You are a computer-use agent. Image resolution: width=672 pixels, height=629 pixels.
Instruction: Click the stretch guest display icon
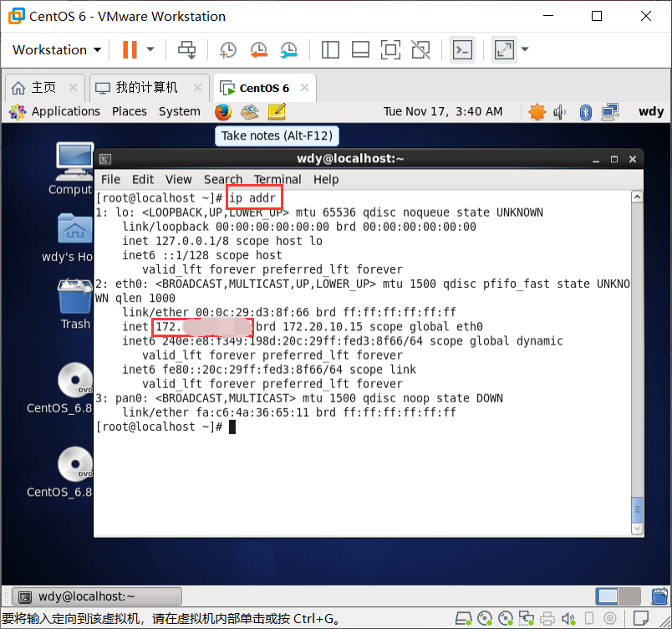[x=504, y=49]
